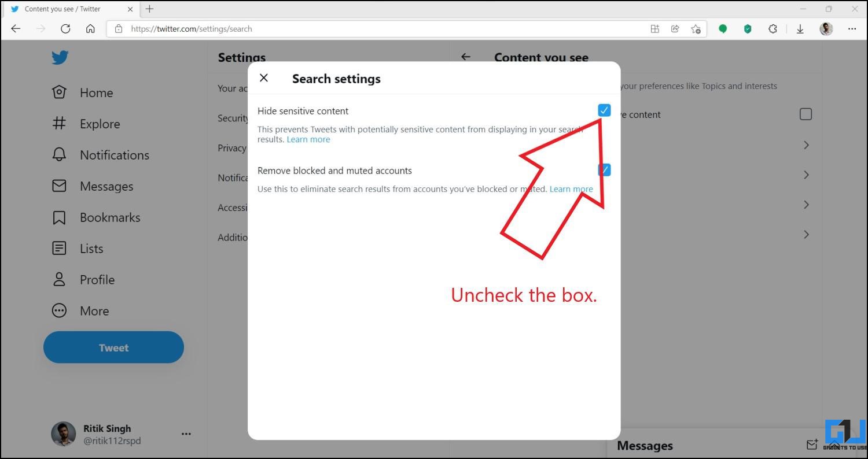Click the green circle extension icon
Viewport: 868px width, 459px height.
pyautogui.click(x=723, y=29)
